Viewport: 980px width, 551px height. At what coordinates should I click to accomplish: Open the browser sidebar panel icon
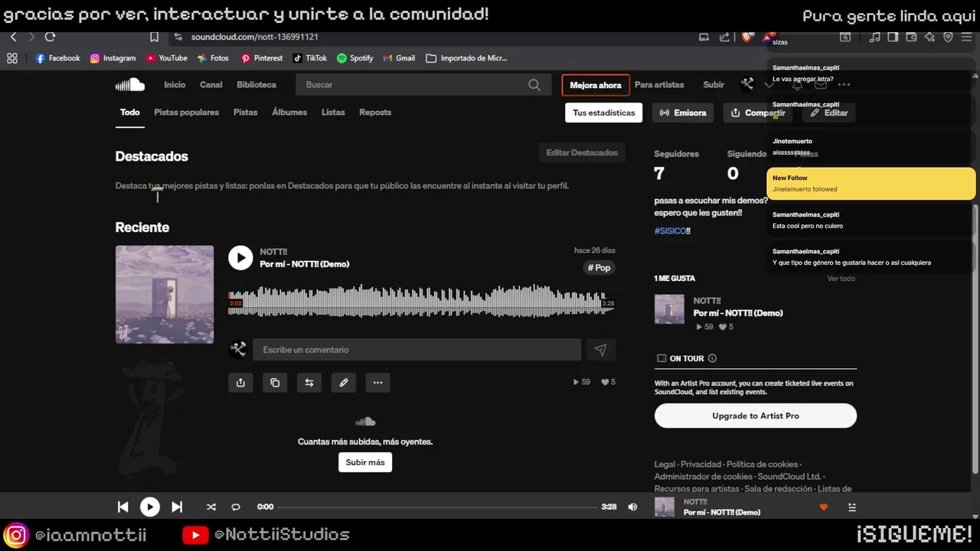[x=893, y=37]
